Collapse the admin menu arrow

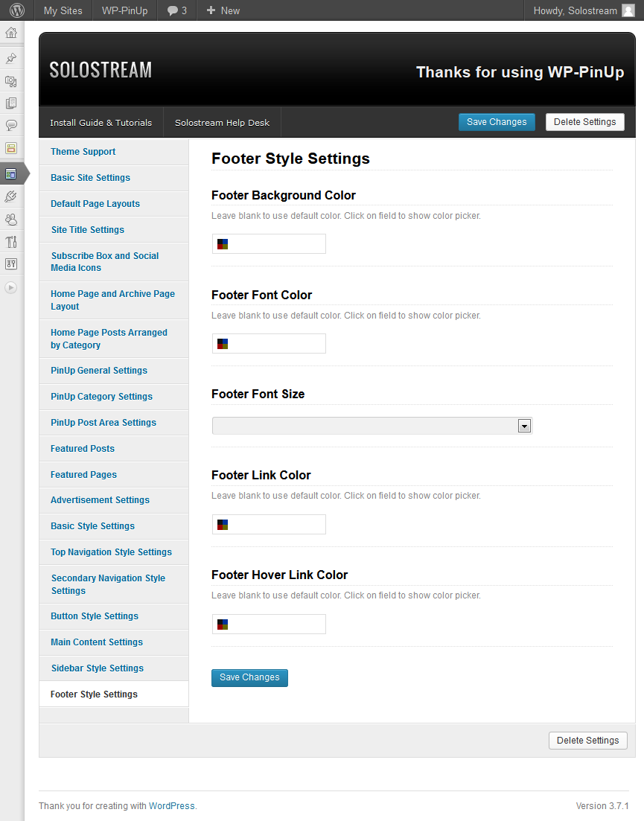[x=11, y=287]
